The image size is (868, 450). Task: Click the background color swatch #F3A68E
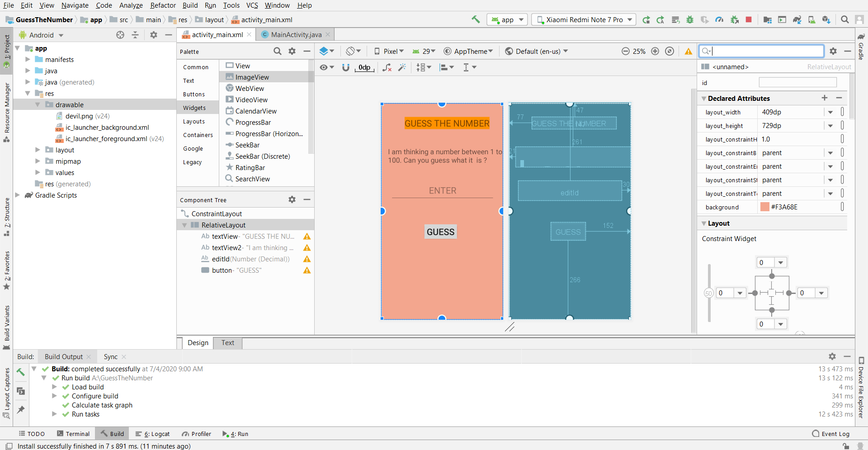(x=764, y=207)
